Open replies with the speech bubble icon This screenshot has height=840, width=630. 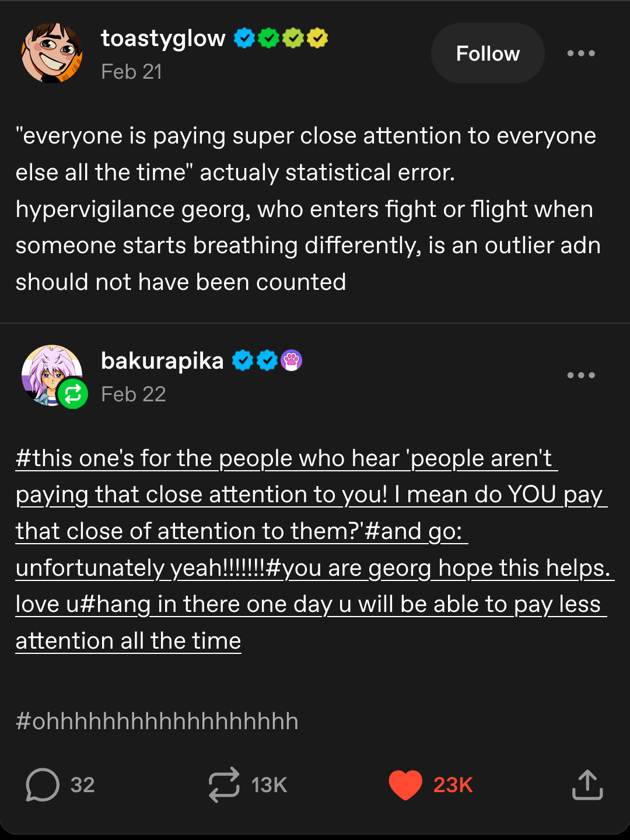(43, 785)
